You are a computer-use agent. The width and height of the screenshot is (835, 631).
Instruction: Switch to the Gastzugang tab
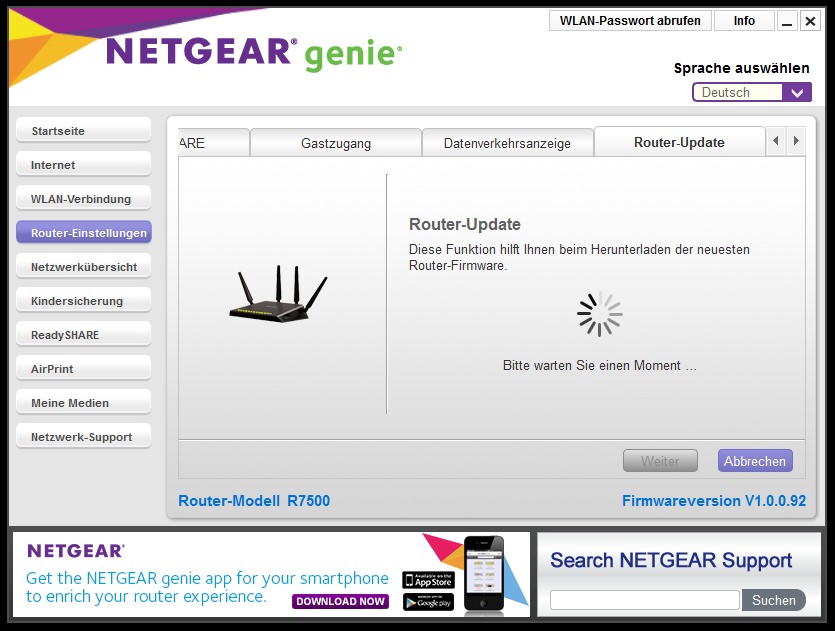pos(335,143)
